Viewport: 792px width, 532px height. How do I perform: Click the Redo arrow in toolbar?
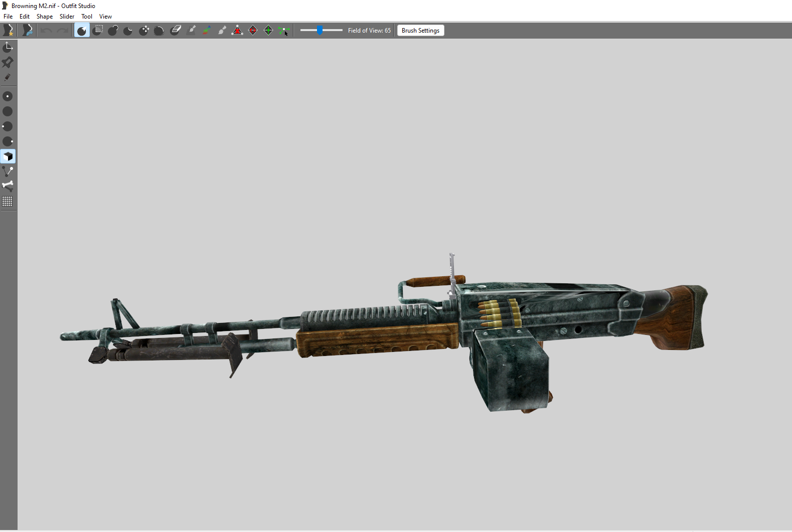(62, 31)
